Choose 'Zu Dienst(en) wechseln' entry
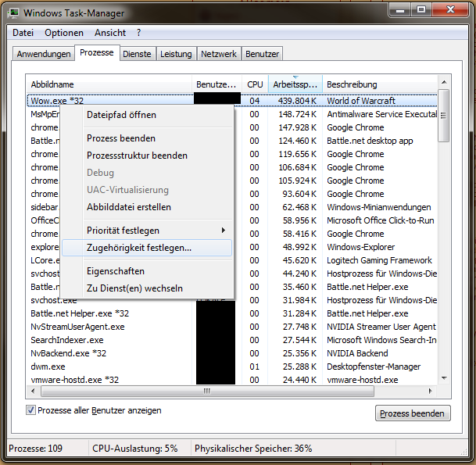476x465 pixels. tap(147, 288)
